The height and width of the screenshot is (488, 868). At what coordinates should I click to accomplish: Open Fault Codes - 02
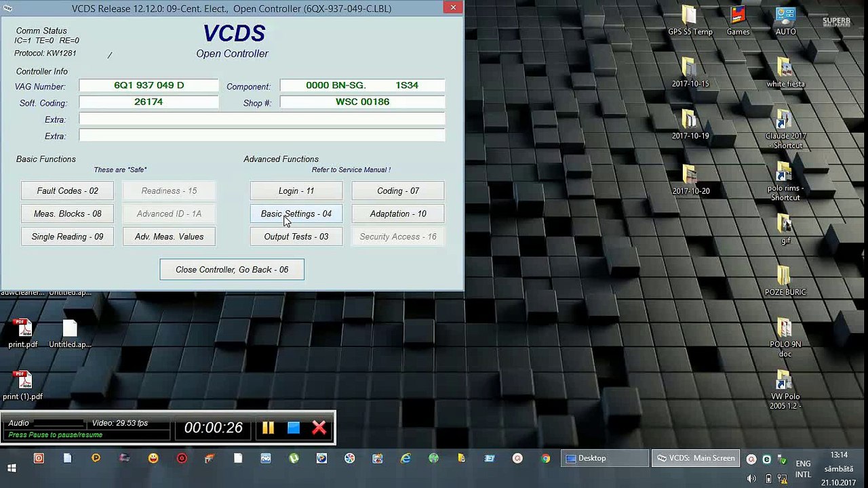coord(67,191)
